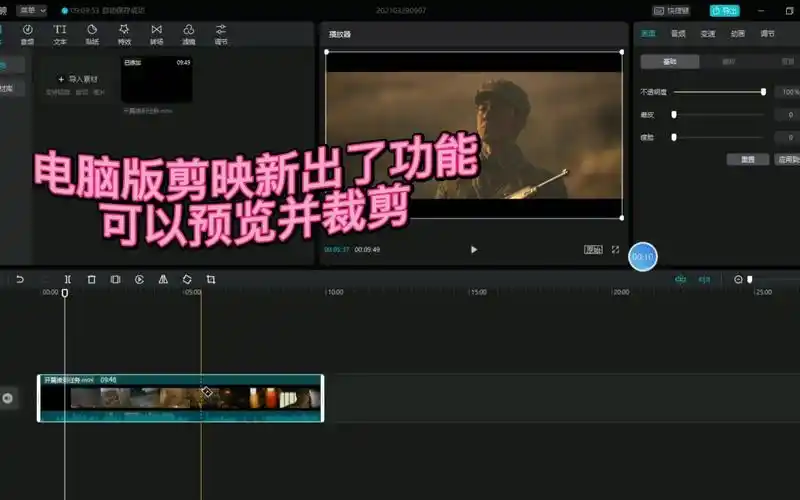800x500 pixels.
Task: Open the 快捷键 shortcuts button
Action: (x=671, y=11)
